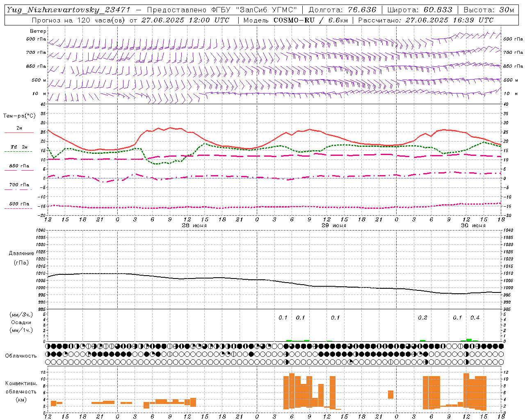Screen dimensions: 525x420
Task: Click the forecast start 27.06.2025 12:00 UTC
Action: (185, 20)
